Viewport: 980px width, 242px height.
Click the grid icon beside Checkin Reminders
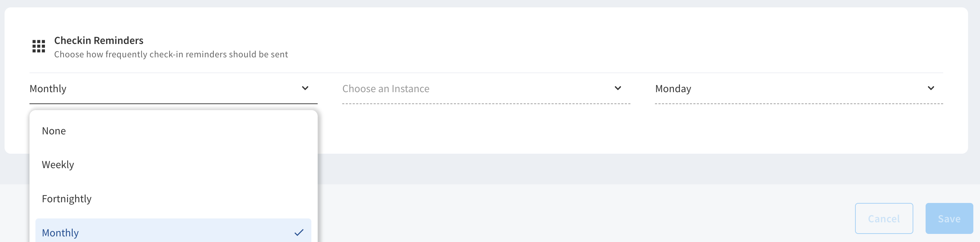[x=38, y=46]
